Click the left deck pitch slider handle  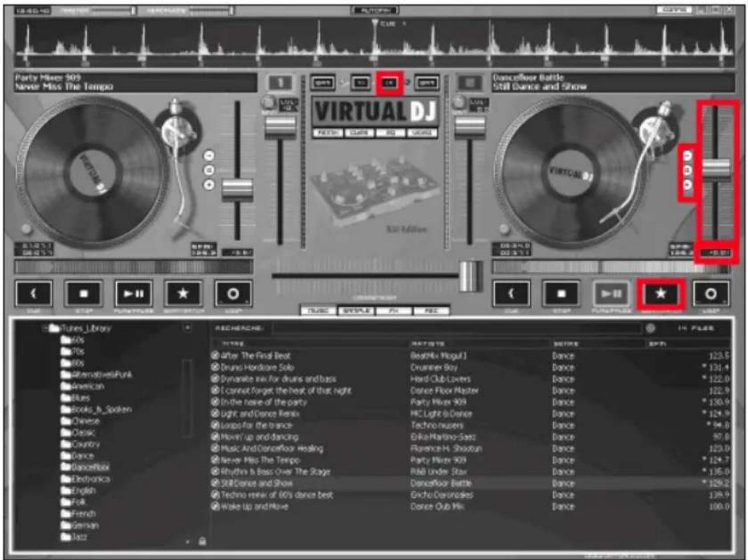(x=237, y=190)
